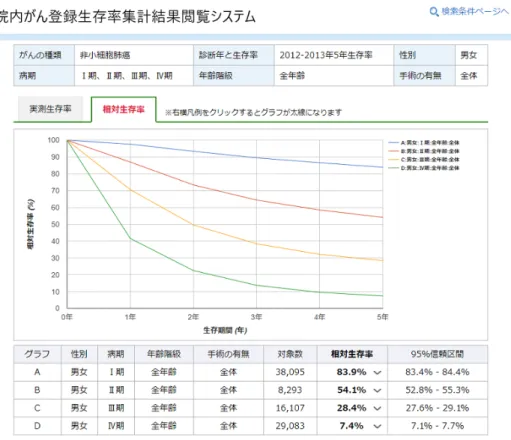
Task: Click the 83.4% - 84.4% interval cell
Action: pos(437,372)
